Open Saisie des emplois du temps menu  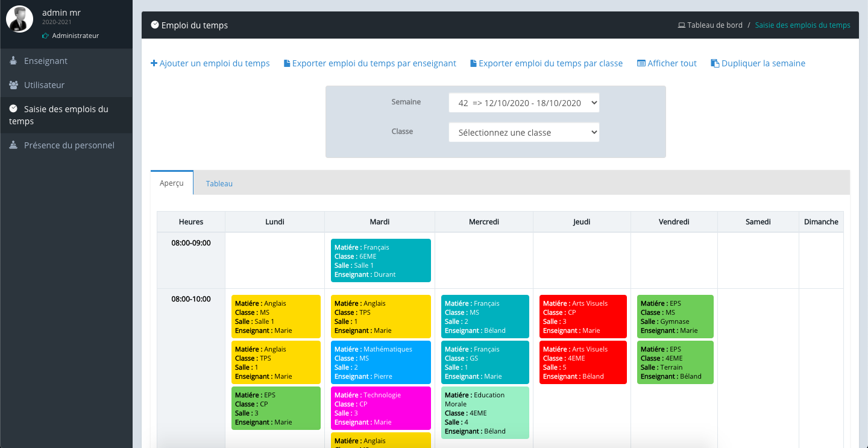[x=66, y=115]
